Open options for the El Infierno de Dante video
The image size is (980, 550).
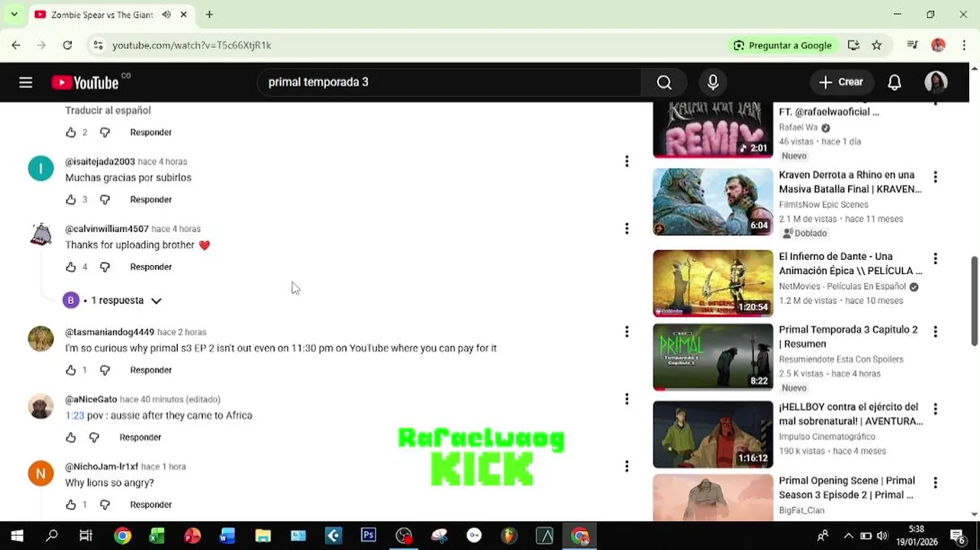[x=935, y=259]
